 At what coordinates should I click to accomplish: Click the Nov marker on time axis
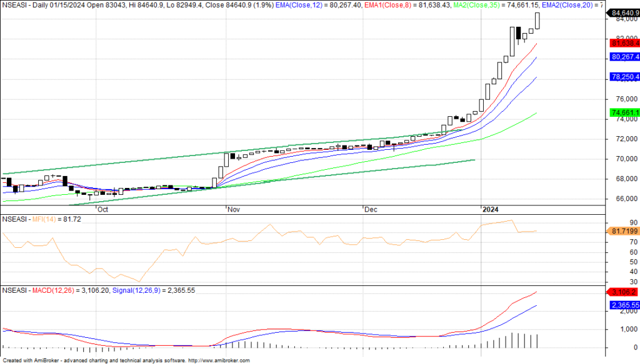point(233,210)
